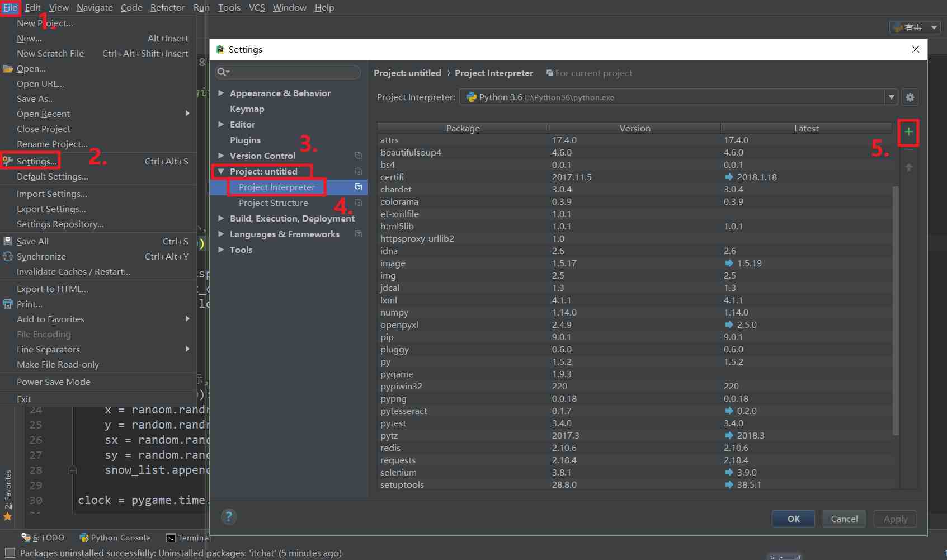Open the run configuration dropdown at top right

(934, 27)
